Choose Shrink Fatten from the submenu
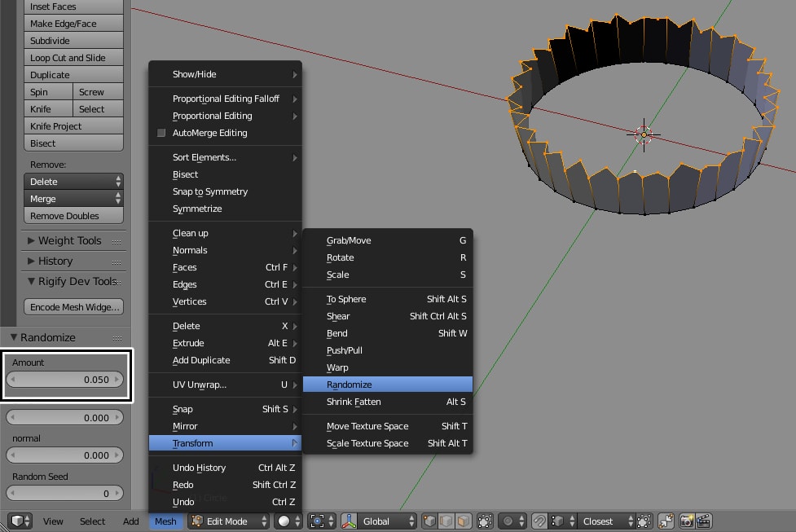This screenshot has width=796, height=532. point(388,402)
